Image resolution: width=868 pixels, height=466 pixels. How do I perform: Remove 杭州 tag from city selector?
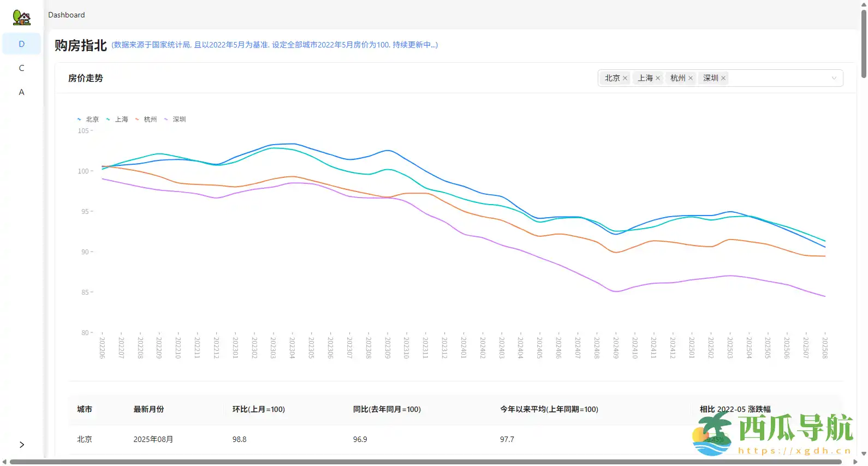[691, 79]
